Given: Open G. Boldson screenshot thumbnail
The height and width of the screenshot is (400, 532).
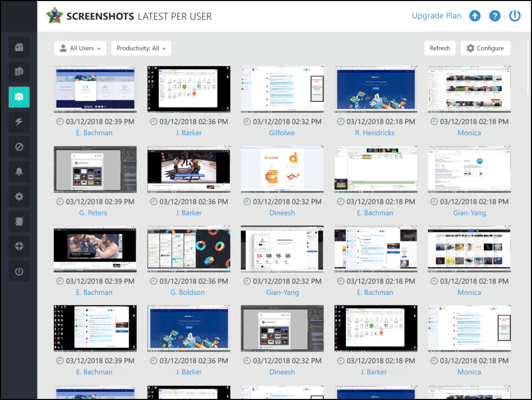Looking at the screenshot, I should (x=188, y=249).
